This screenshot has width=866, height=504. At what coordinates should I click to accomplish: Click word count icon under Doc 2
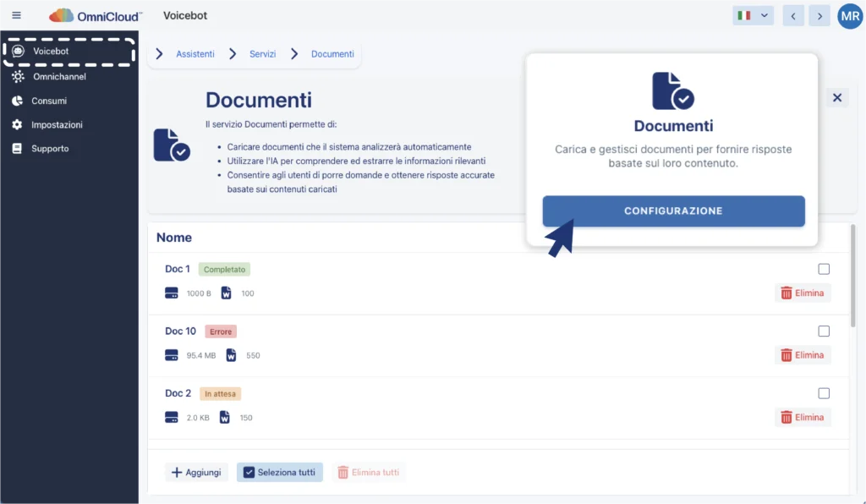click(x=225, y=417)
